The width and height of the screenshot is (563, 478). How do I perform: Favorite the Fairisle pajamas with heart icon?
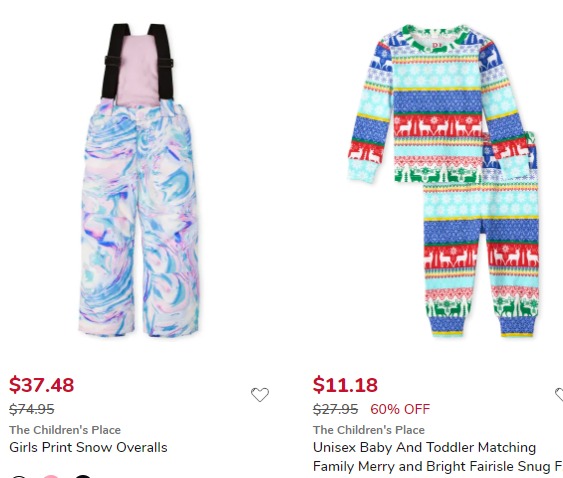pyautogui.click(x=559, y=395)
